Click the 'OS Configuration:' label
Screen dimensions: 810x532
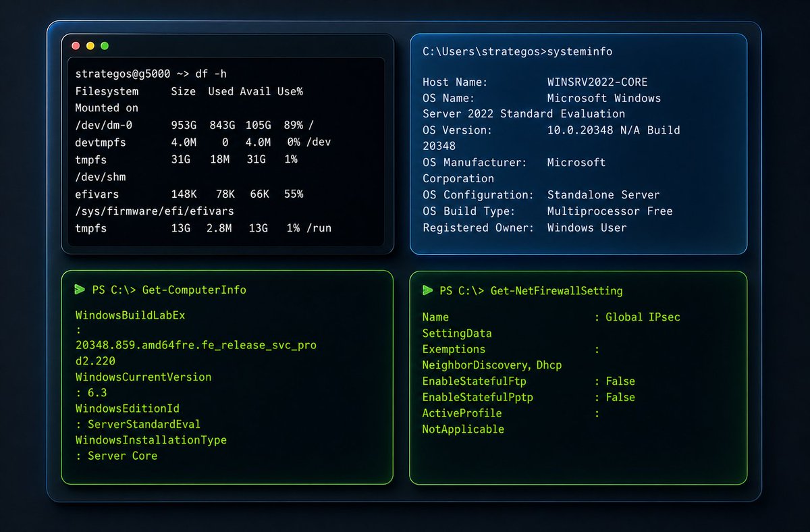[x=478, y=195]
